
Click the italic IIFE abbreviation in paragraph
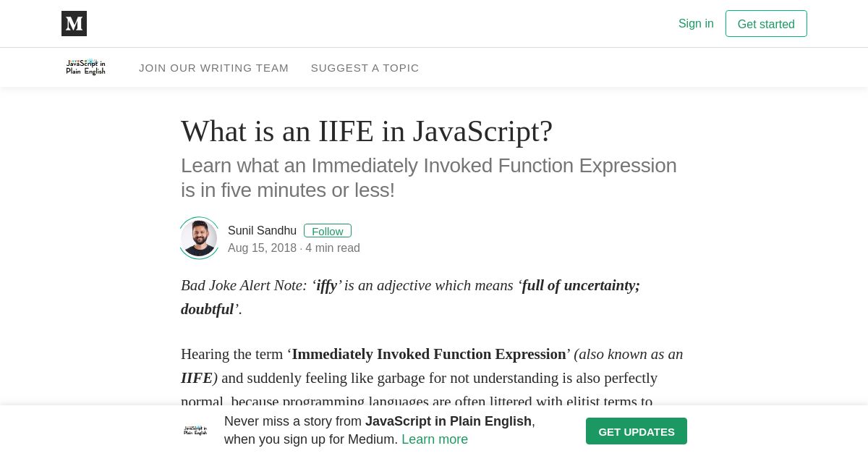click(x=197, y=378)
